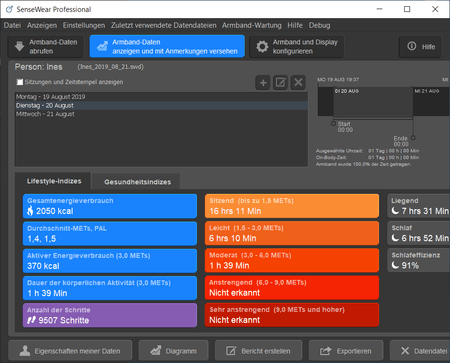Toggle Sitzungen und Zeitstempel anzeigen checkbox
The image size is (450, 363).
point(20,82)
